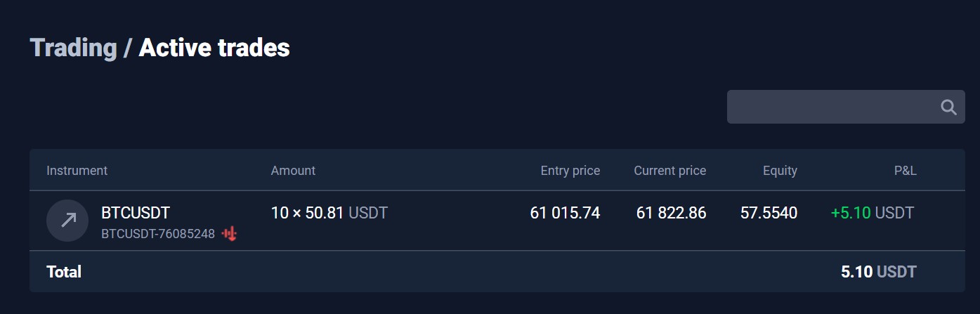Click the Total row 5.10 USDT
Image resolution: width=980 pixels, height=314 pixels.
879,272
